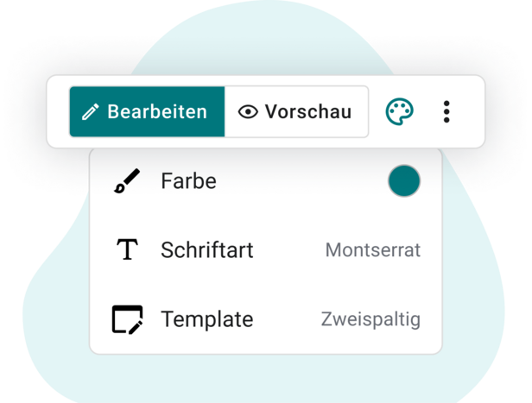Select the Template menu entry

tap(266, 319)
